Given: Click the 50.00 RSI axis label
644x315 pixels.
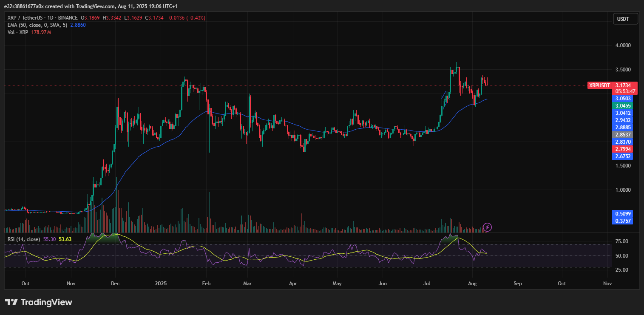Looking at the screenshot, I should click(x=621, y=255).
